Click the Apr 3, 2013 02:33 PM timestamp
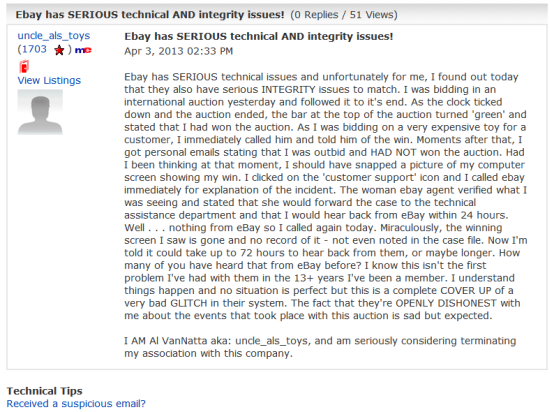Image resolution: width=550 pixels, height=412 pixels. [x=179, y=51]
